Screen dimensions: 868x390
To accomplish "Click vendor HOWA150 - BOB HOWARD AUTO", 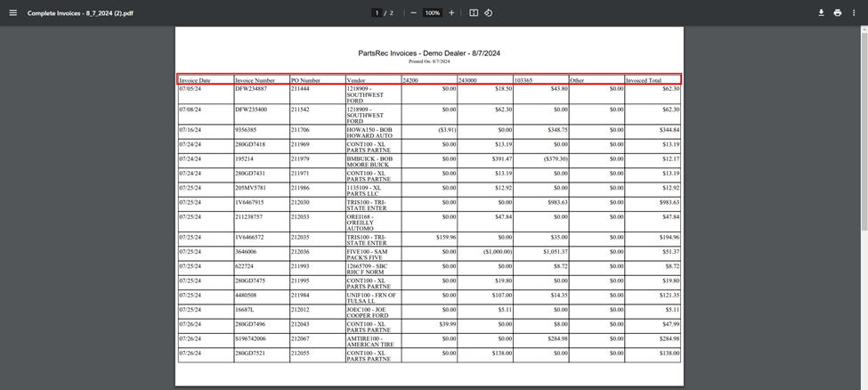I will pos(369,133).
